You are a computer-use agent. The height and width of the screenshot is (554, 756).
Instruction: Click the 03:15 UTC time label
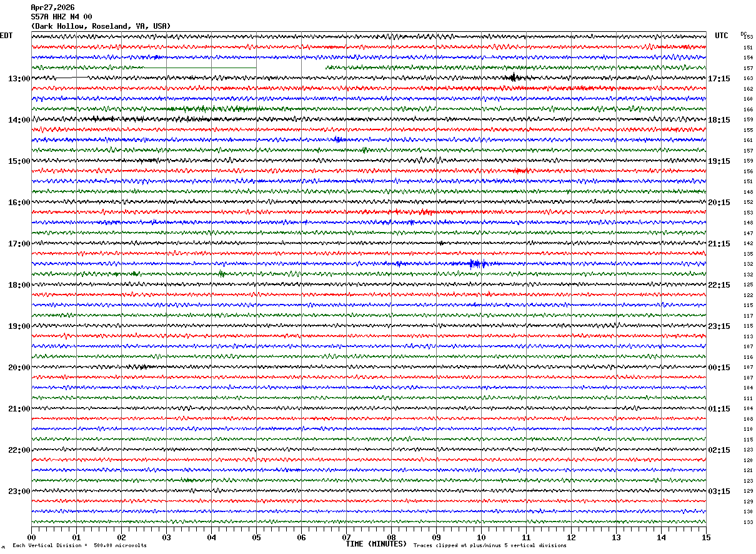[x=719, y=491]
